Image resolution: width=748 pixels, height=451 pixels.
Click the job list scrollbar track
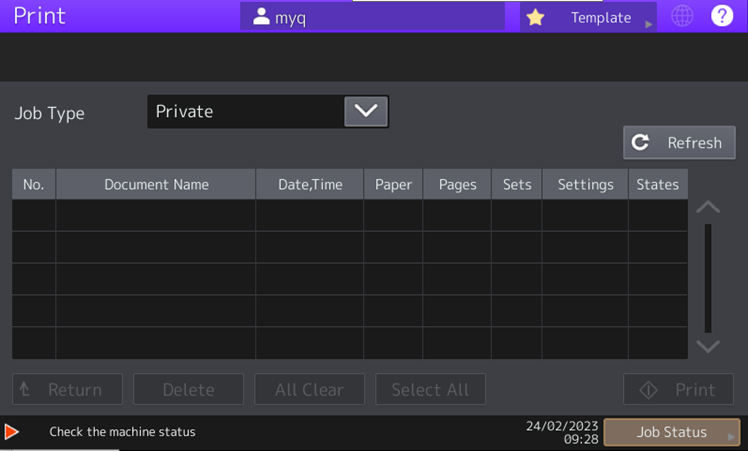[x=708, y=278]
